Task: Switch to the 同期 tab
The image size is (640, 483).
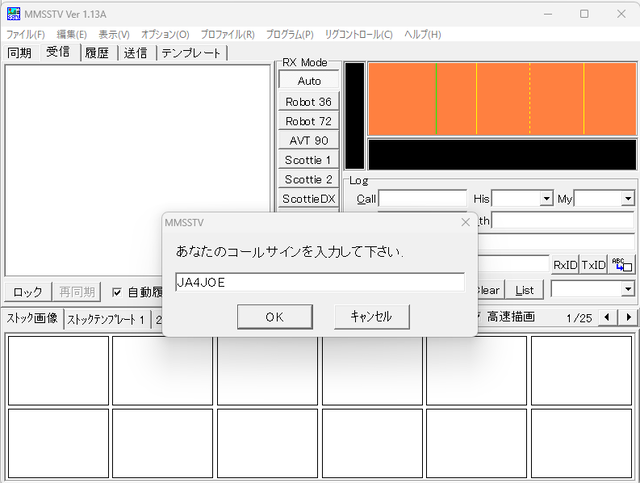Action: pyautogui.click(x=19, y=53)
